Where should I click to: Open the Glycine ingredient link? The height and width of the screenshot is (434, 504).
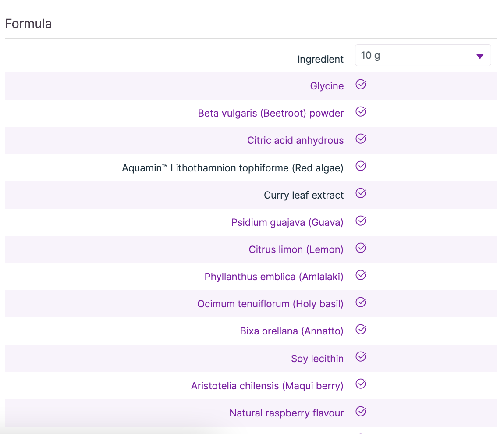coord(327,86)
